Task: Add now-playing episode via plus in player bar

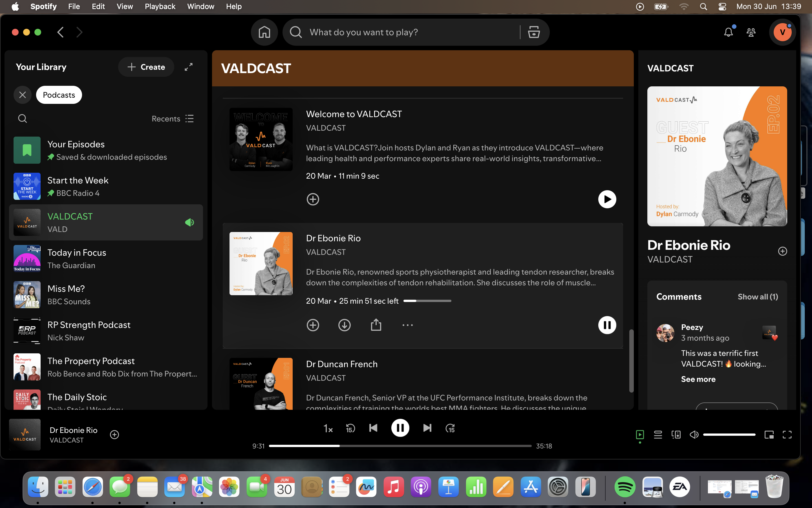Action: click(x=114, y=434)
